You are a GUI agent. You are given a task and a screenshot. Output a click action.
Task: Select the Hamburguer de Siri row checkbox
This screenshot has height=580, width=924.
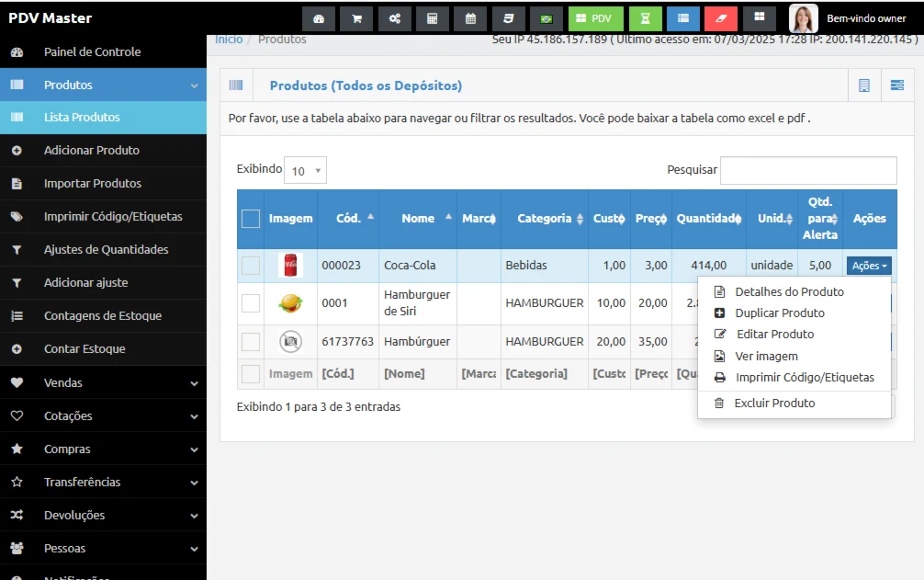tap(251, 303)
